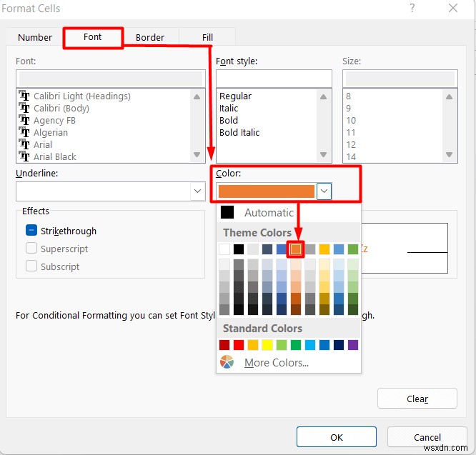Enable the Superscript checkbox
This screenshot has height=455, width=476.
[x=31, y=248]
